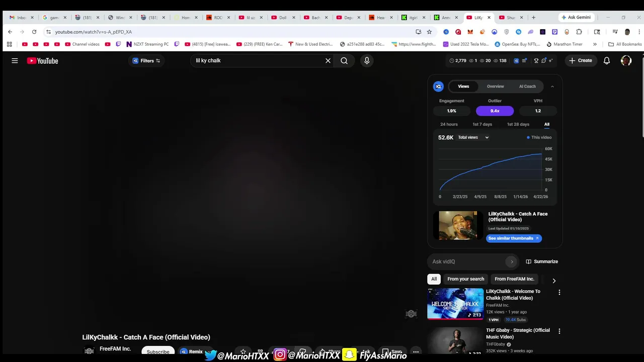Image resolution: width=644 pixels, height=362 pixels.
Task: Subscribe to FreeFAM Inc.
Action: 158,351
